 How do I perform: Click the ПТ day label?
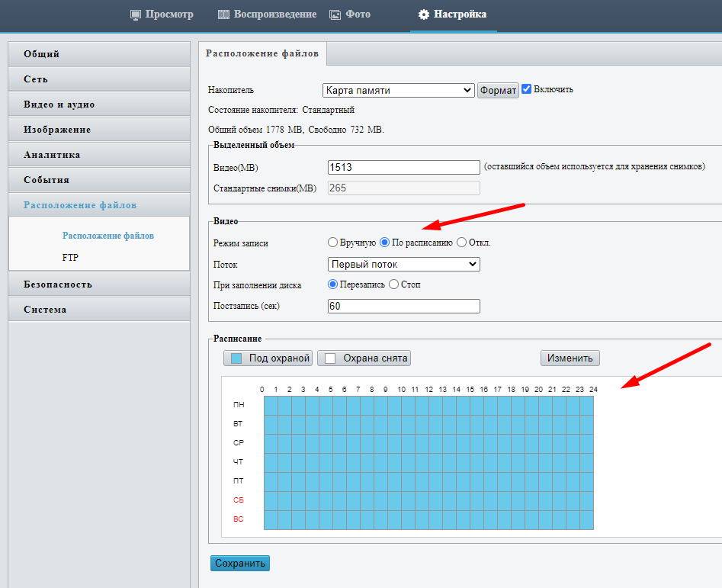(238, 481)
